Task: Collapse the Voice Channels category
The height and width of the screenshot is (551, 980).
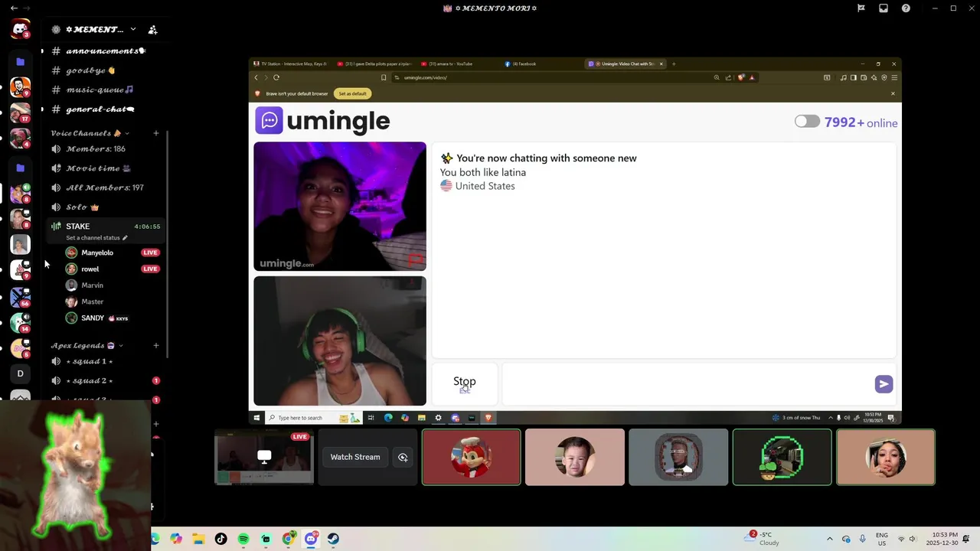Action: pos(90,133)
